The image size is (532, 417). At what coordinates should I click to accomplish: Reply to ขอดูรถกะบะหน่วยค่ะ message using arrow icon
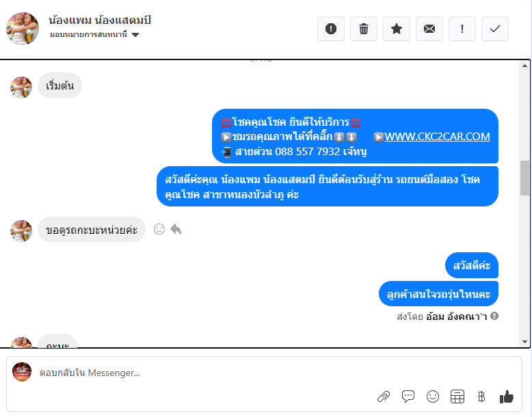176,229
